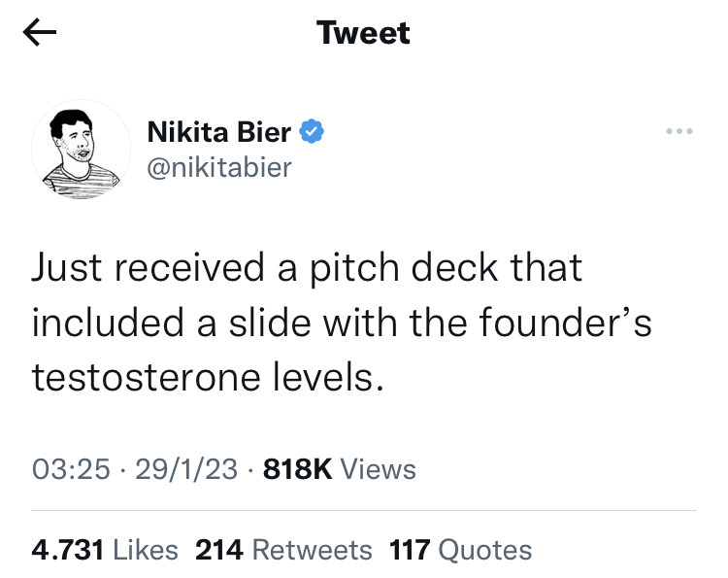Click the word Quotes label
Screen dimensions: 728x578
[485, 551]
